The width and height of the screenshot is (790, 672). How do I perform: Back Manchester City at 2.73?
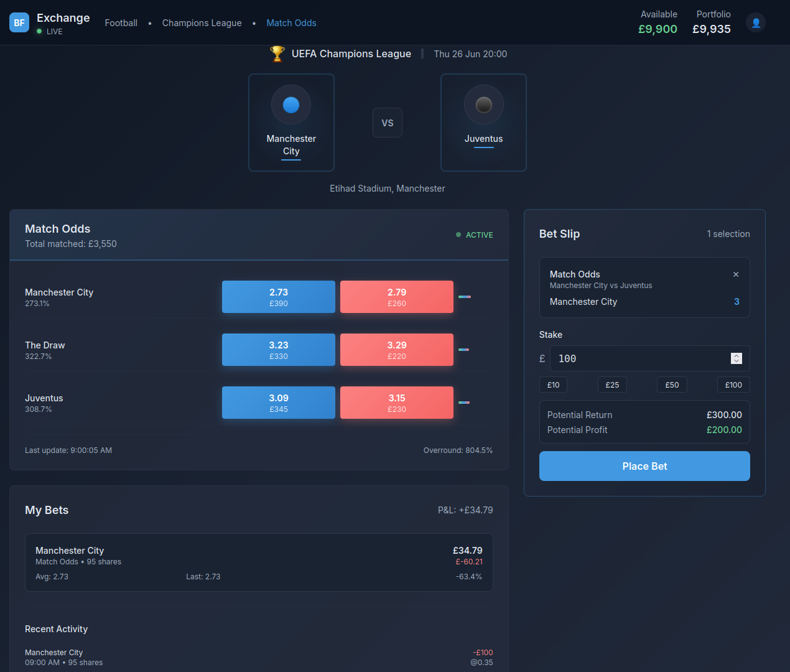(278, 297)
